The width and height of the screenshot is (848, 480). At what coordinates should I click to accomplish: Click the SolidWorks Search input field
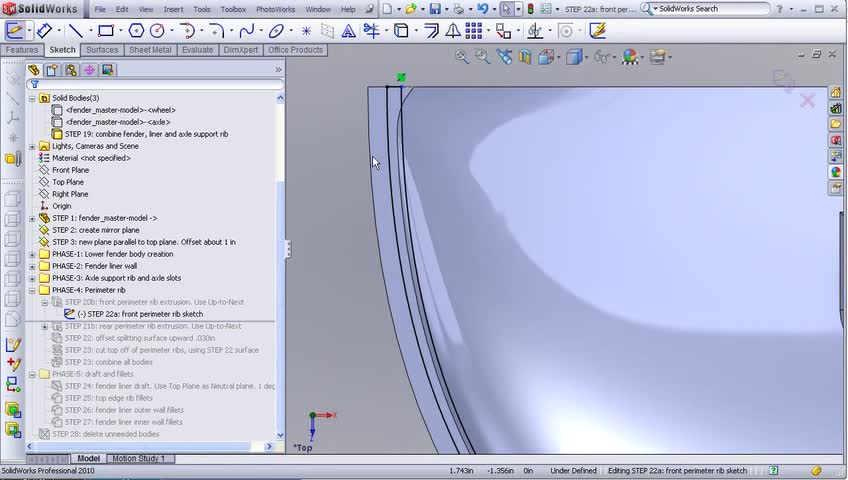[711, 9]
